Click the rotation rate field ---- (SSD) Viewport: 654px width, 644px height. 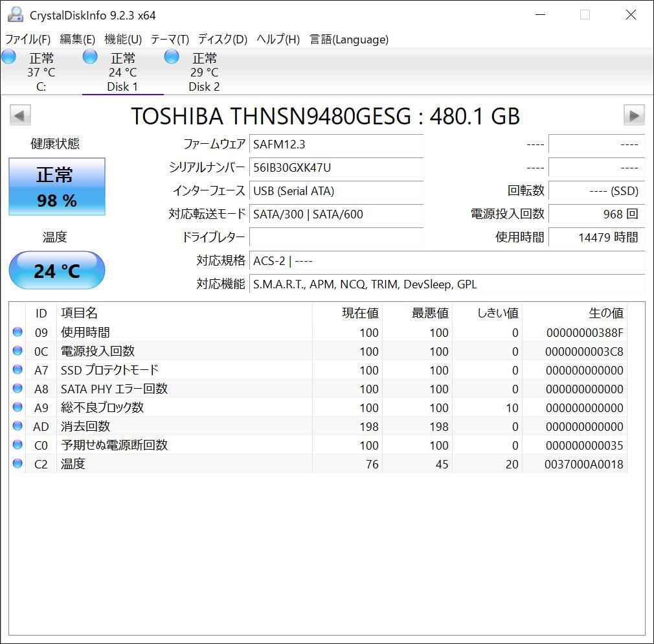[x=597, y=190]
